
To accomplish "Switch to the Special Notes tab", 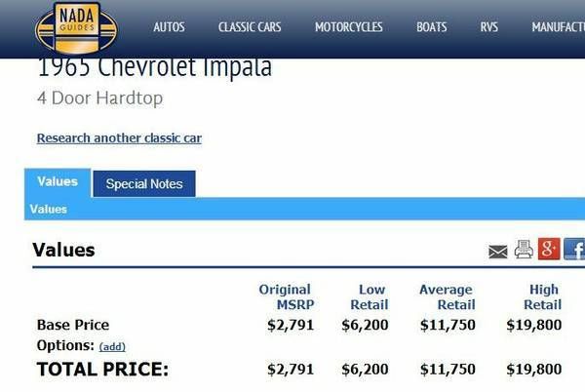I will tap(143, 183).
